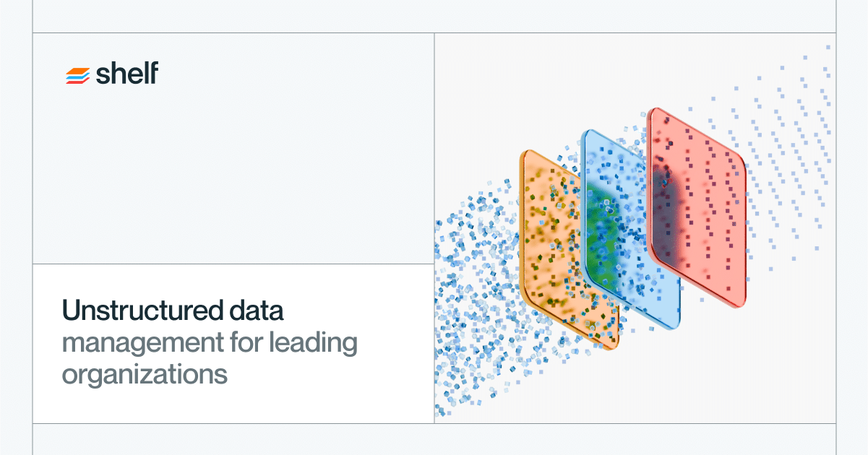Click the red stripe of the Shelf logo
This screenshot has width=868, height=455.
[x=76, y=82]
